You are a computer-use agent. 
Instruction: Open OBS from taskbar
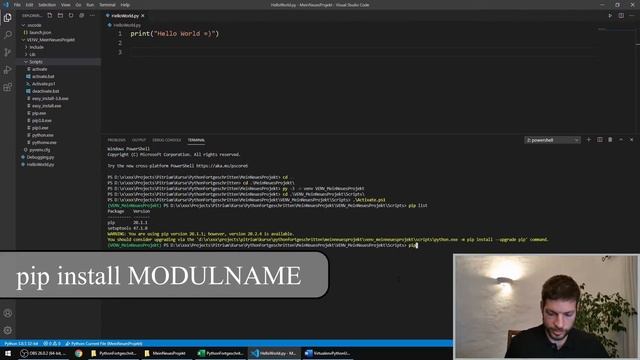coord(43,353)
